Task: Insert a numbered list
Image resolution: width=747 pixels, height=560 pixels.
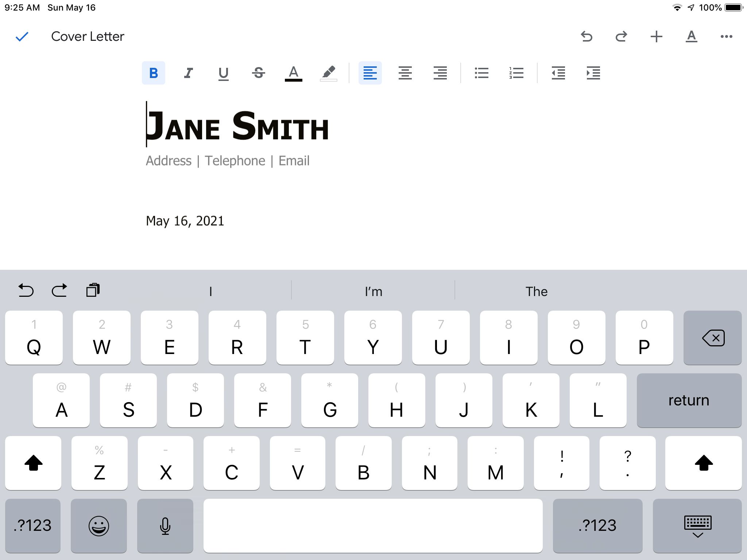Action: coord(516,73)
